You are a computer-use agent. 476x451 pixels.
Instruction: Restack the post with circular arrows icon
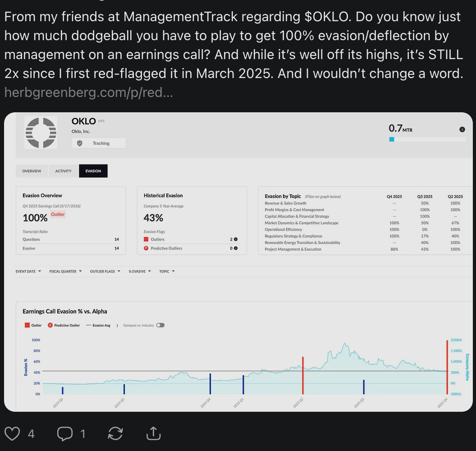tap(115, 433)
